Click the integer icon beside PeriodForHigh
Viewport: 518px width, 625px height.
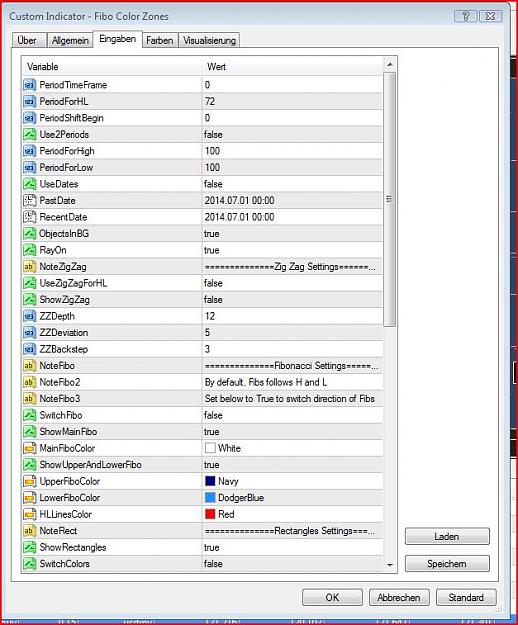point(29,151)
